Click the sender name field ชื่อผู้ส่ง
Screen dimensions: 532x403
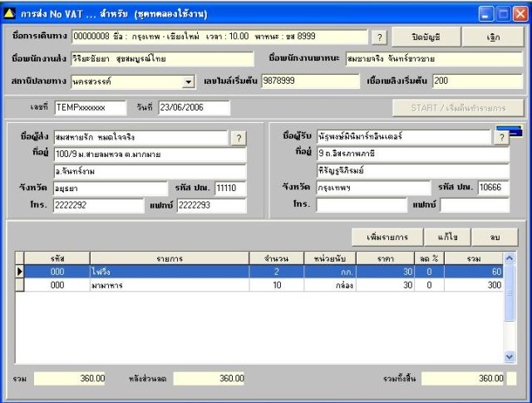140,137
